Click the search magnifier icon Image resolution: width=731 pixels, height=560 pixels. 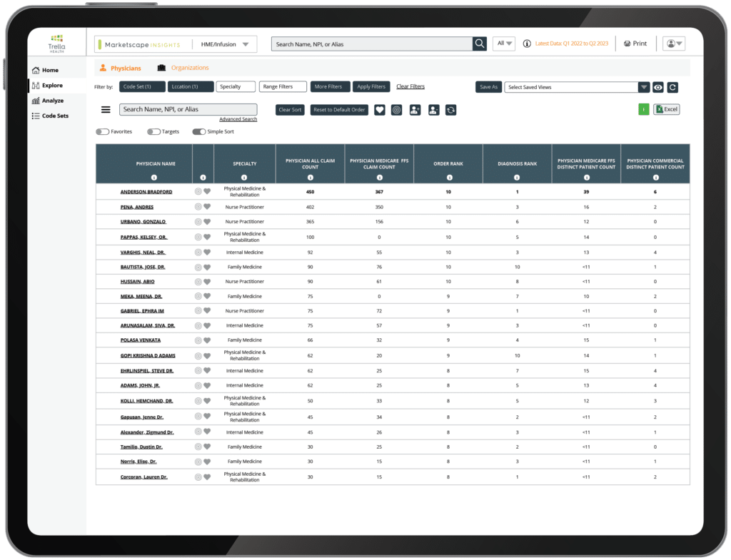click(x=479, y=44)
